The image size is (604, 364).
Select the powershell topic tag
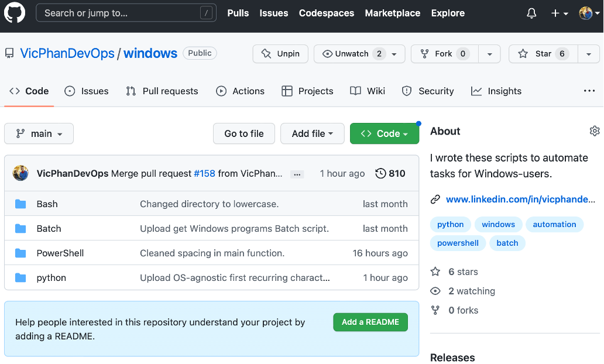tap(458, 243)
